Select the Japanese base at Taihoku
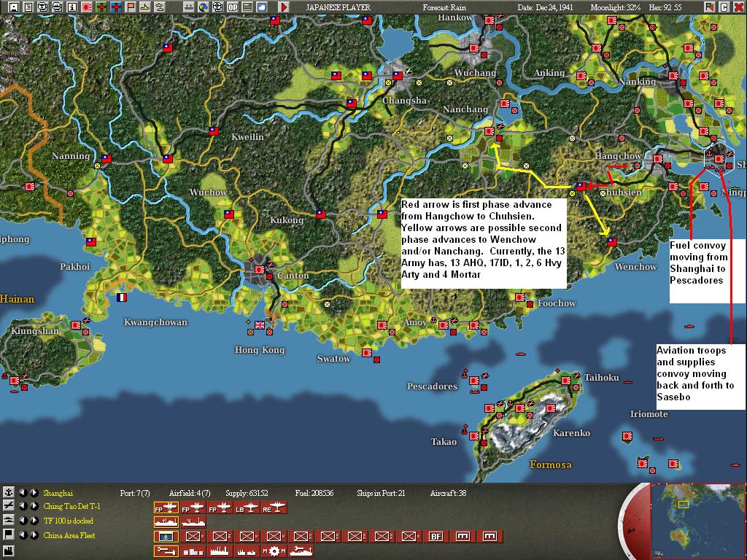 [566, 381]
